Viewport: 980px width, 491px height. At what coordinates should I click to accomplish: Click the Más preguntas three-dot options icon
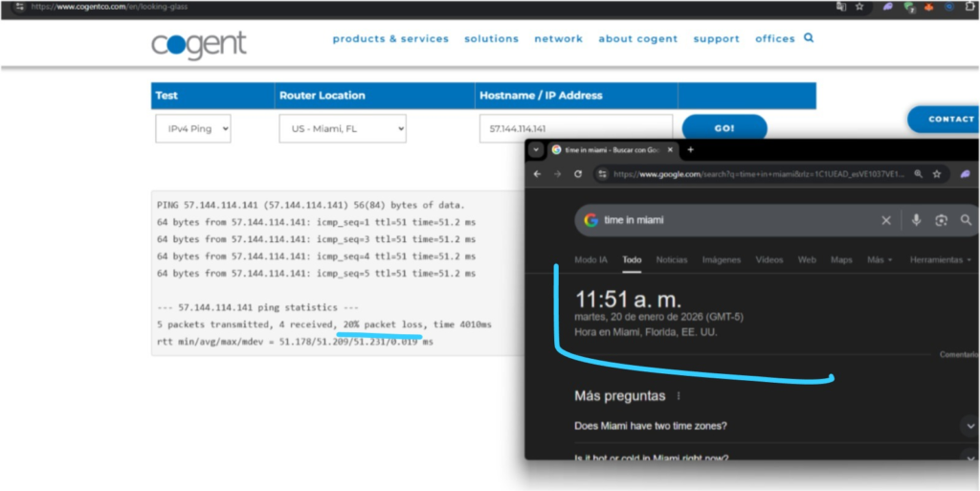[679, 396]
